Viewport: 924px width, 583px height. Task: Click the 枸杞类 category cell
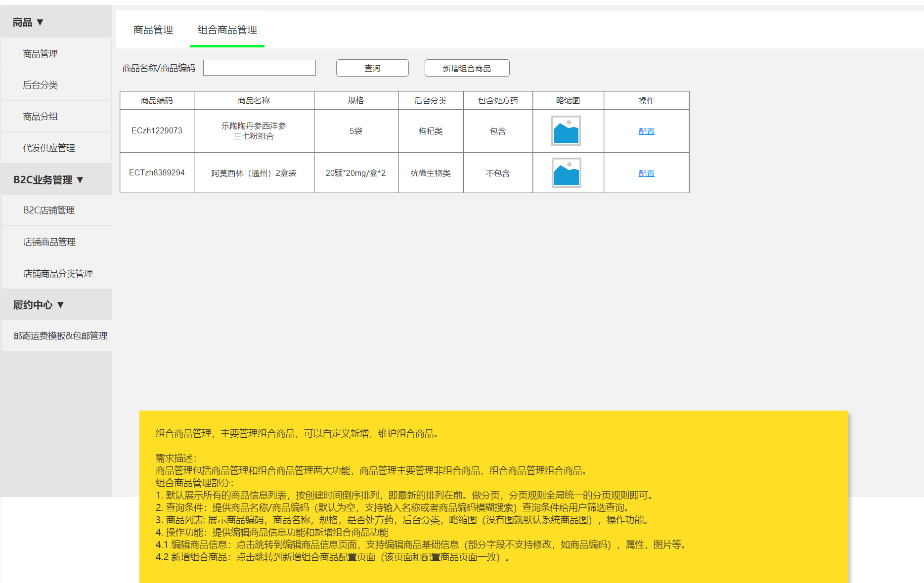[431, 131]
